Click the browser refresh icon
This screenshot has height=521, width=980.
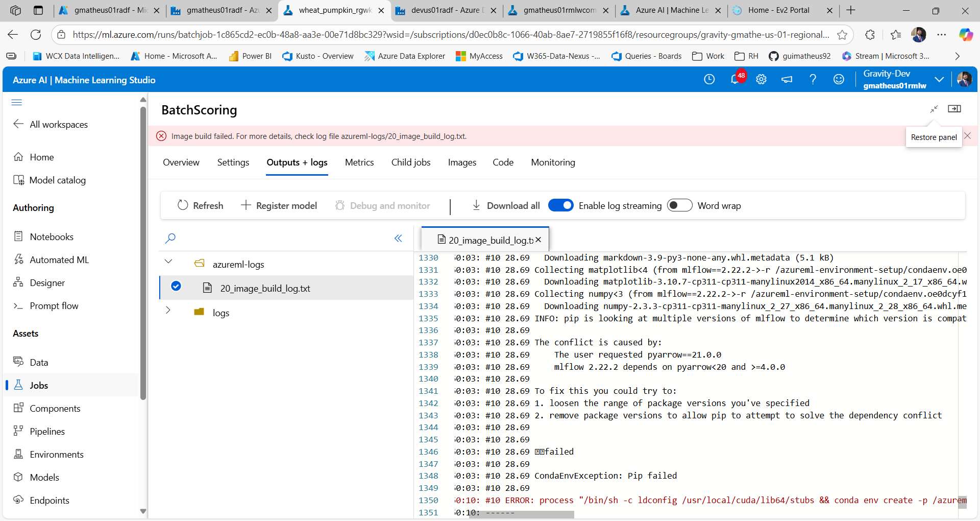pos(36,35)
